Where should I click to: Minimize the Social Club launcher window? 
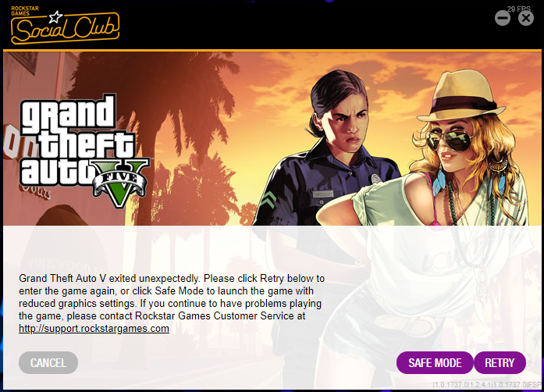(503, 18)
